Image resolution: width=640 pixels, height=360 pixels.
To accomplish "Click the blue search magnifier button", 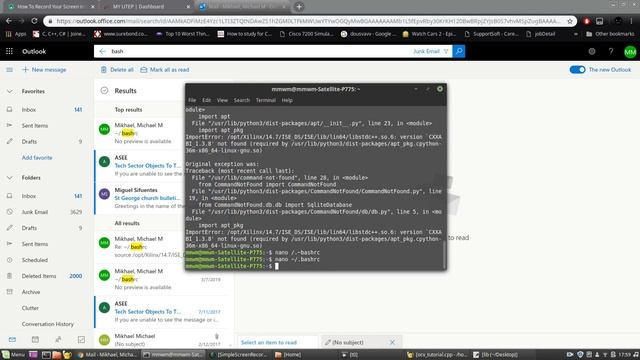I will (x=459, y=51).
